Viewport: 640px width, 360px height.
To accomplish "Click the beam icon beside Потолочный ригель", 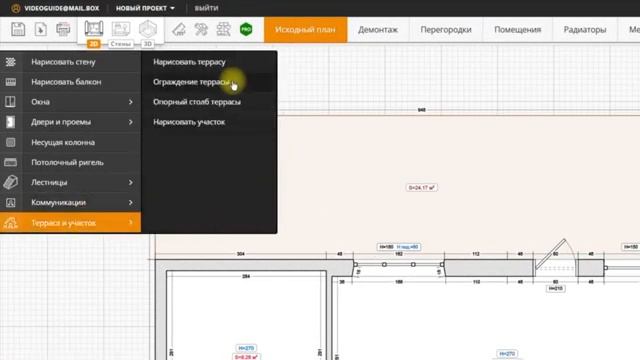I will 11,162.
